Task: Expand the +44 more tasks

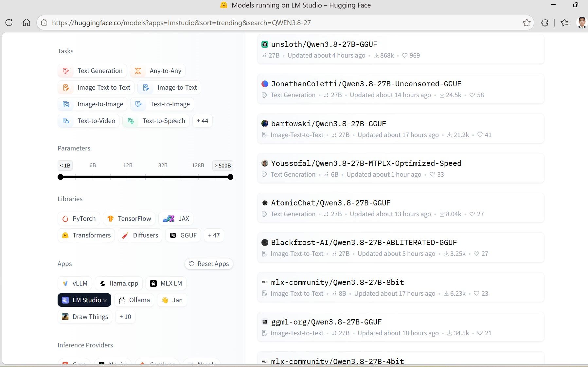Action: 203,121
